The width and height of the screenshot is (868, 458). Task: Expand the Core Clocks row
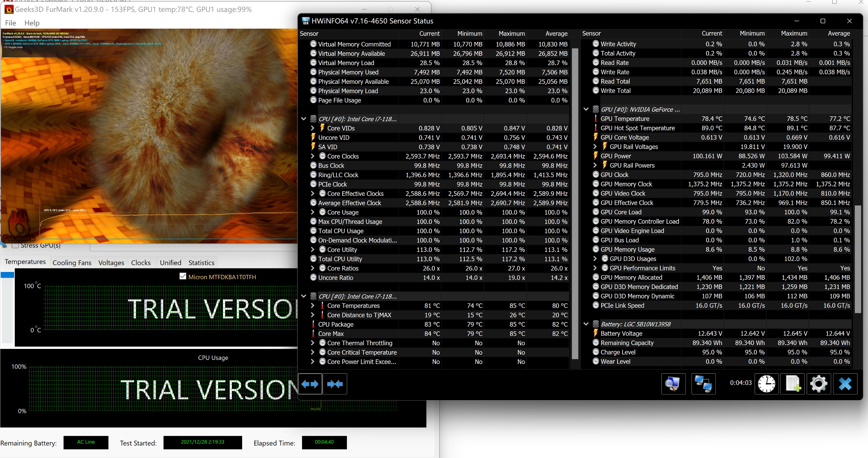click(x=312, y=156)
